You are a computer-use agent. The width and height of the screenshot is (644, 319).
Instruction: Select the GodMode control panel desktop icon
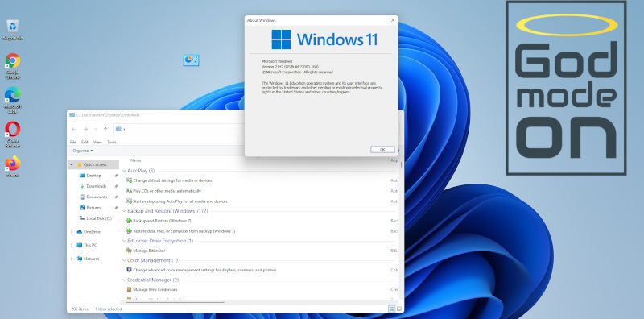191,60
